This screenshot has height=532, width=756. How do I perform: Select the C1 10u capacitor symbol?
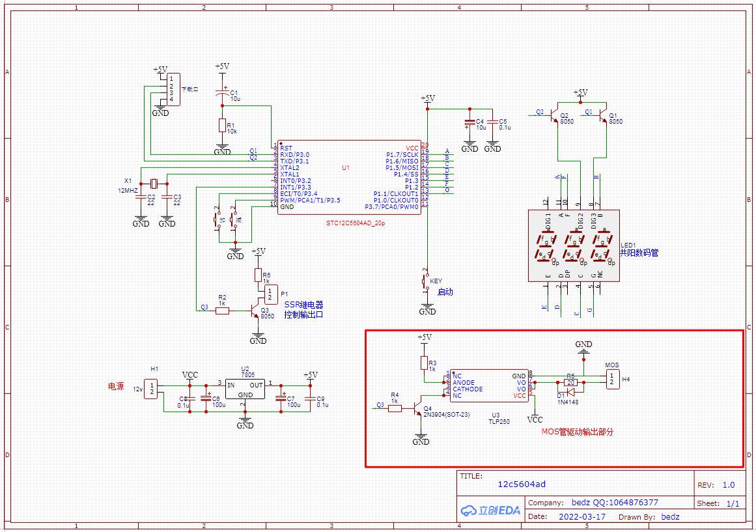pyautogui.click(x=222, y=92)
